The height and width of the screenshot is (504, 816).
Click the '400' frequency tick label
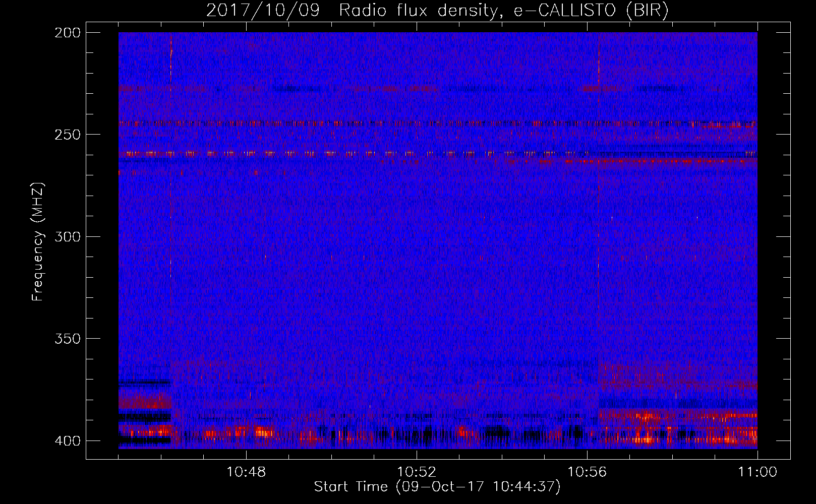[x=68, y=441]
